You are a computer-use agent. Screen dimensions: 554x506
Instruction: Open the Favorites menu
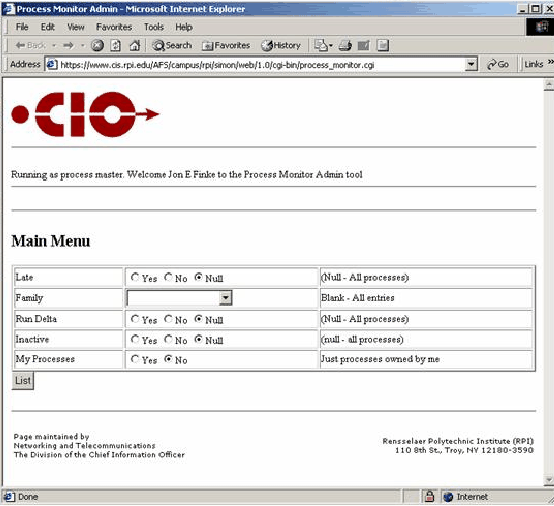(x=114, y=27)
